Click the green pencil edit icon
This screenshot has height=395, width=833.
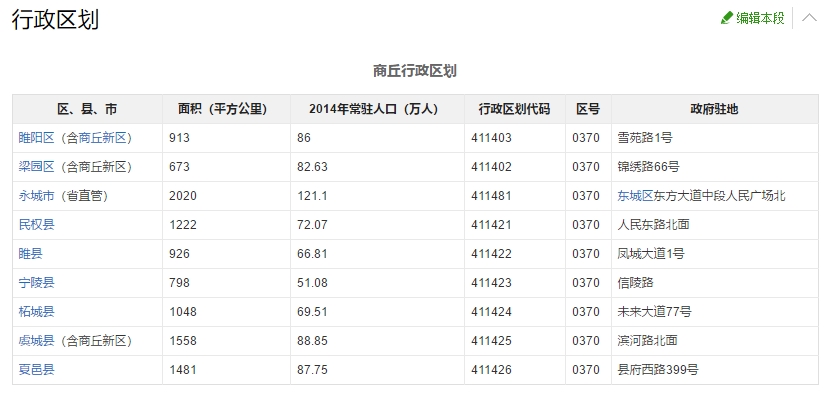pyautogui.click(x=727, y=18)
